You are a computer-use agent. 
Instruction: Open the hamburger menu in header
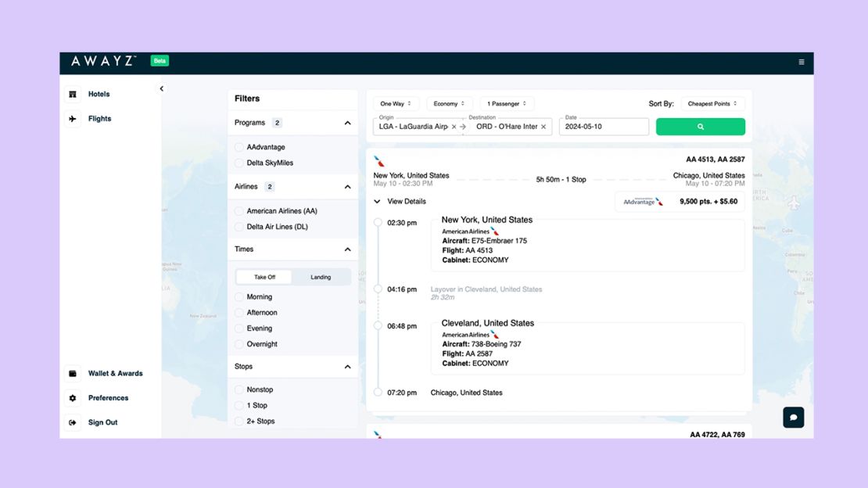(801, 62)
